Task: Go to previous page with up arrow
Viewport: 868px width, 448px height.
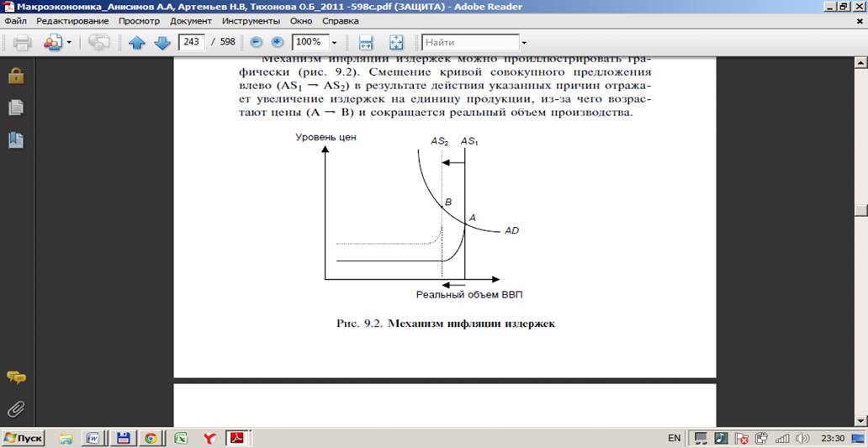Action: tap(137, 43)
